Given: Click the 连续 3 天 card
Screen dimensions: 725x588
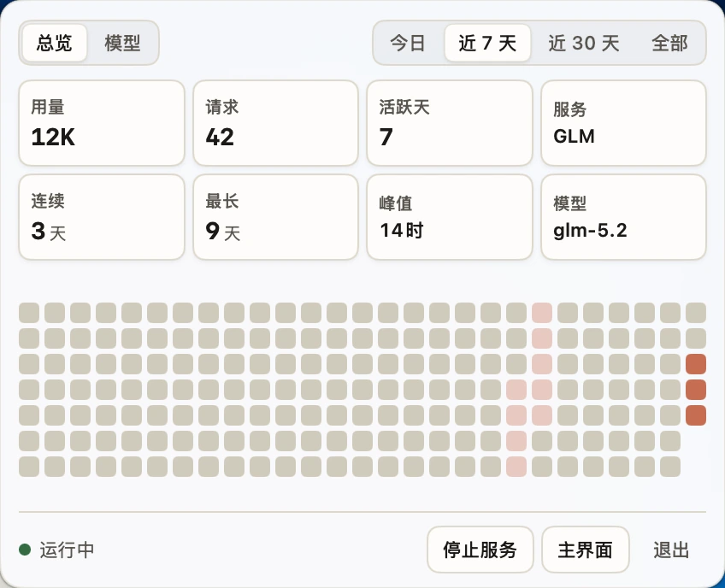Looking at the screenshot, I should 102,217.
